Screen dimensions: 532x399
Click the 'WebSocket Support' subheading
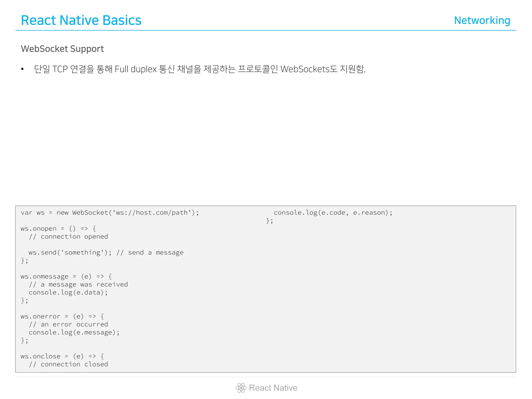pyautogui.click(x=62, y=49)
